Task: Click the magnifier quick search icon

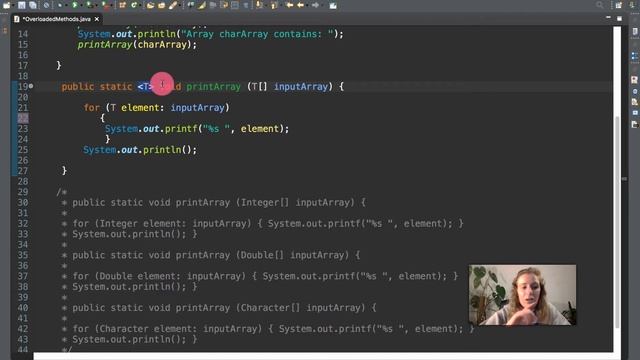Action: [600, 5]
